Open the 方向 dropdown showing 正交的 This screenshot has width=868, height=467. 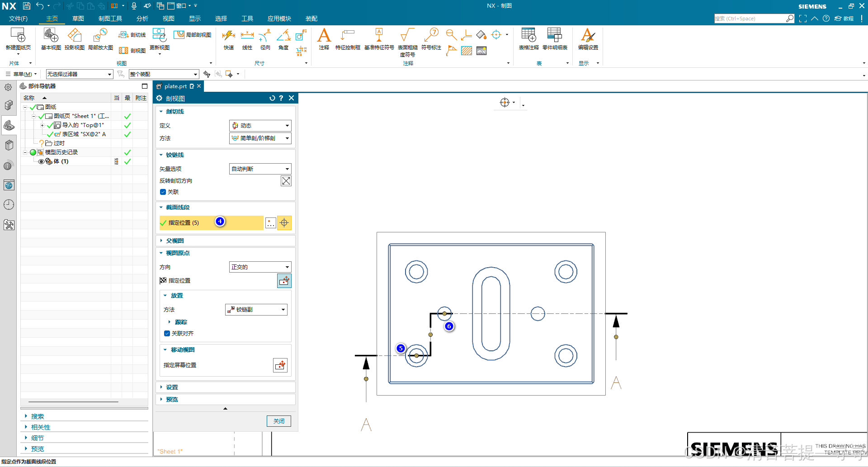(260, 267)
